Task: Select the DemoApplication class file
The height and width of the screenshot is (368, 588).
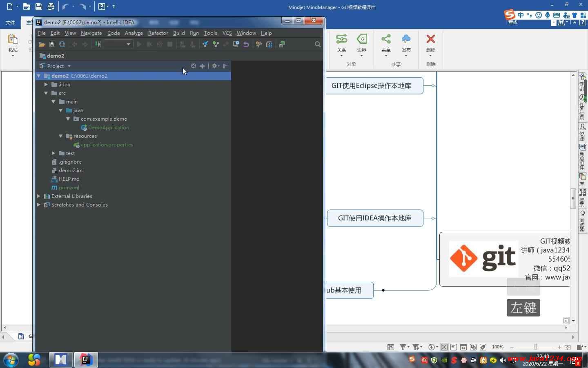Action: [x=105, y=127]
